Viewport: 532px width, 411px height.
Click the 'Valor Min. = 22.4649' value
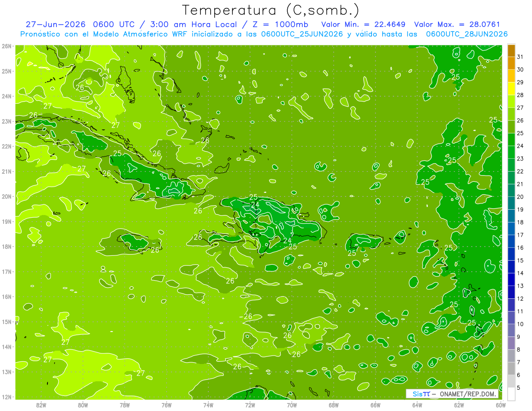pos(363,24)
